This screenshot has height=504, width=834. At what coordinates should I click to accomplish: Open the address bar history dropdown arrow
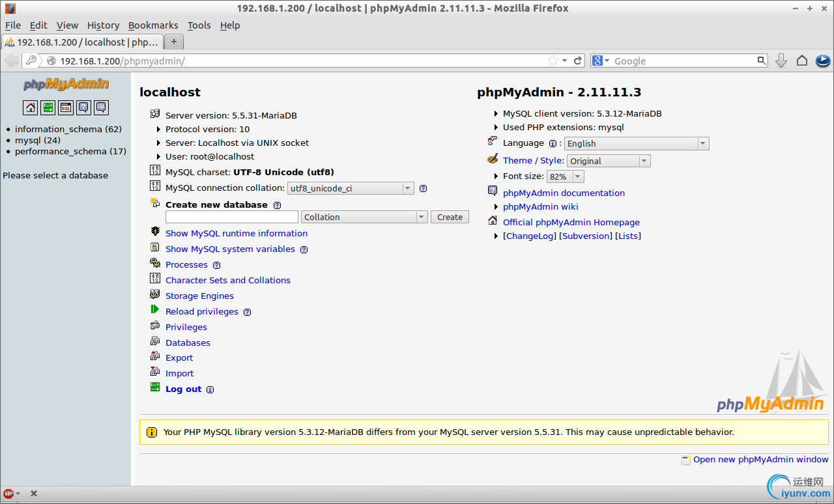(564, 61)
